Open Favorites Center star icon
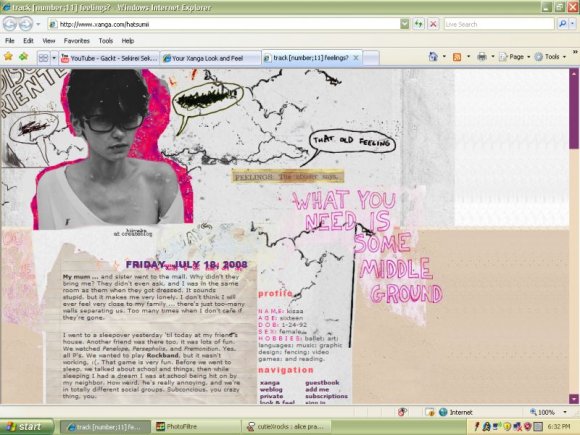 (x=9, y=57)
